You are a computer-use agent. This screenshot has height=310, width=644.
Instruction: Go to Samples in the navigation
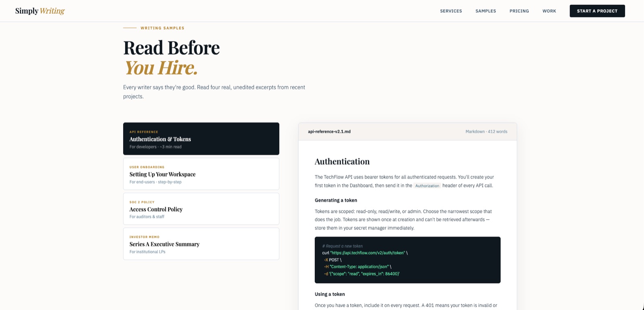[485, 11]
